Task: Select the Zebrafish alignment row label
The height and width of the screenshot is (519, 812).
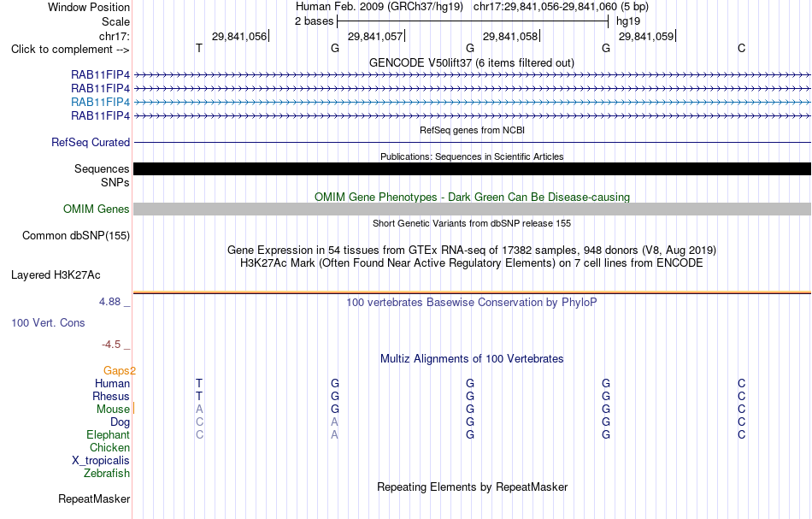Action: [x=107, y=473]
